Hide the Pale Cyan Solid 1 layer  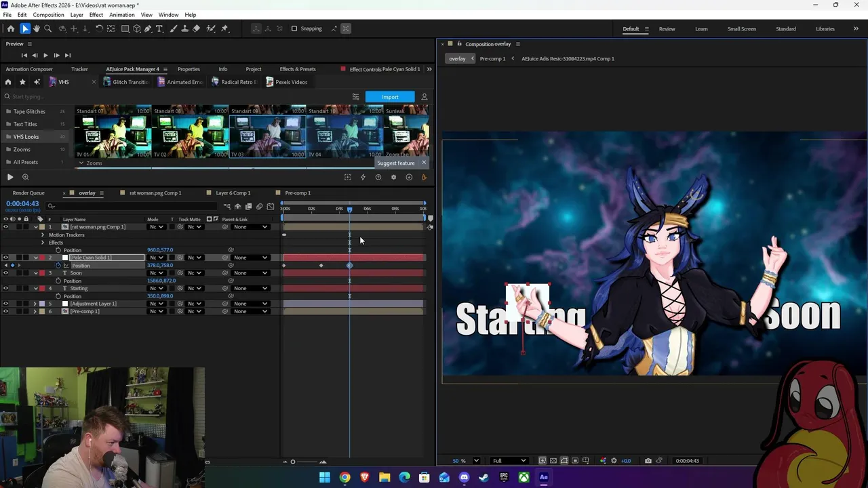(5, 258)
